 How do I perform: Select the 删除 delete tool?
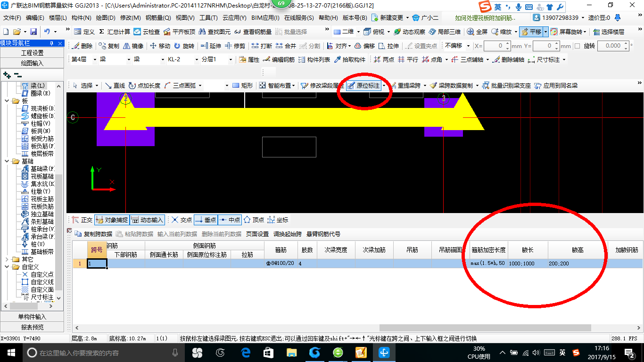pos(82,46)
